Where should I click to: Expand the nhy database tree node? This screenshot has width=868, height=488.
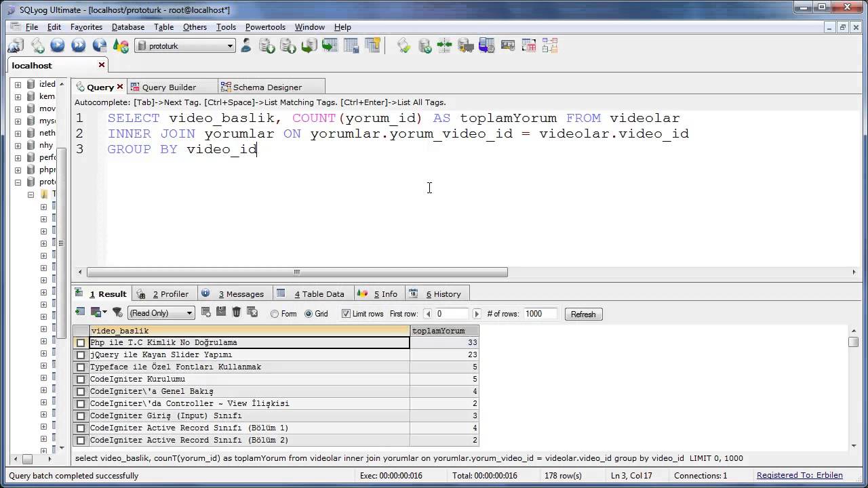[x=18, y=146]
